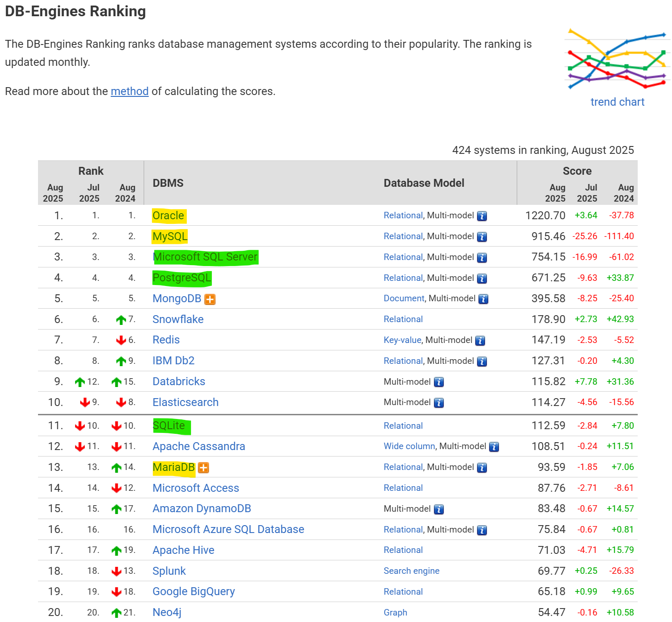Open info icon for Microsoft SQL Server row
Viewport: 672px width, 622px height.
pyautogui.click(x=482, y=258)
